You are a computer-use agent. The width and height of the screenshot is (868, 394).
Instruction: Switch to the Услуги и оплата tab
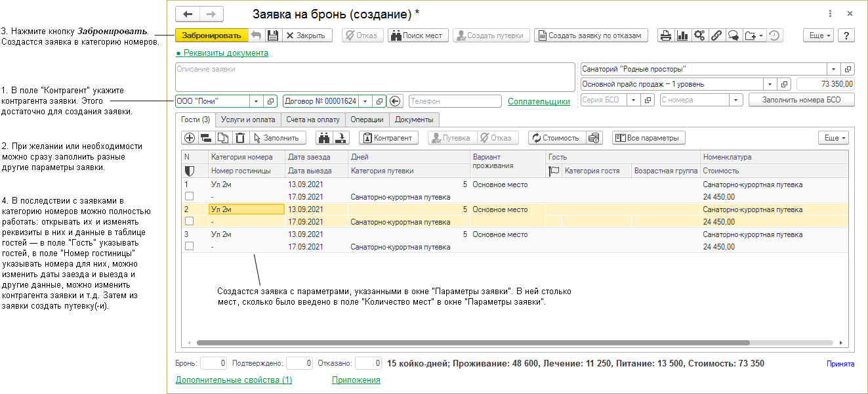(247, 120)
